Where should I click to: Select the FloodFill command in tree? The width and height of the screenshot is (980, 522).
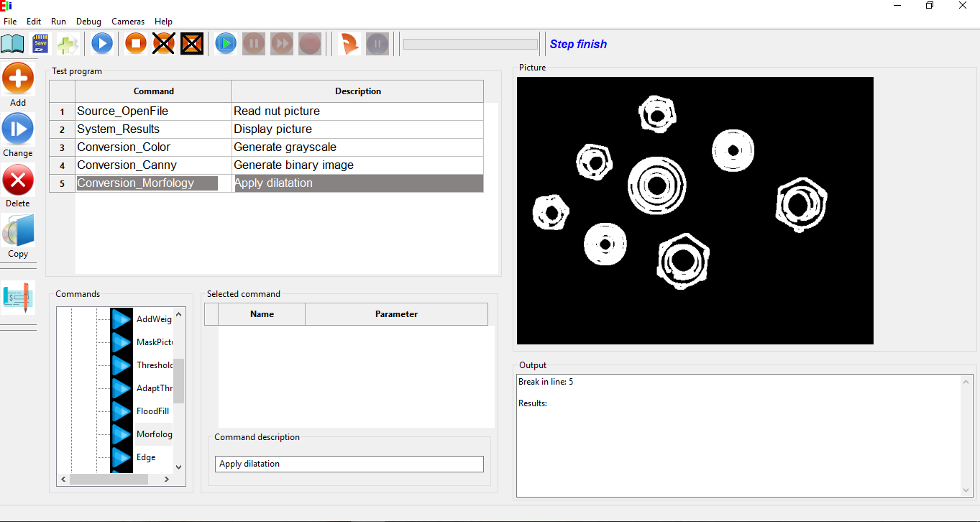pyautogui.click(x=154, y=411)
